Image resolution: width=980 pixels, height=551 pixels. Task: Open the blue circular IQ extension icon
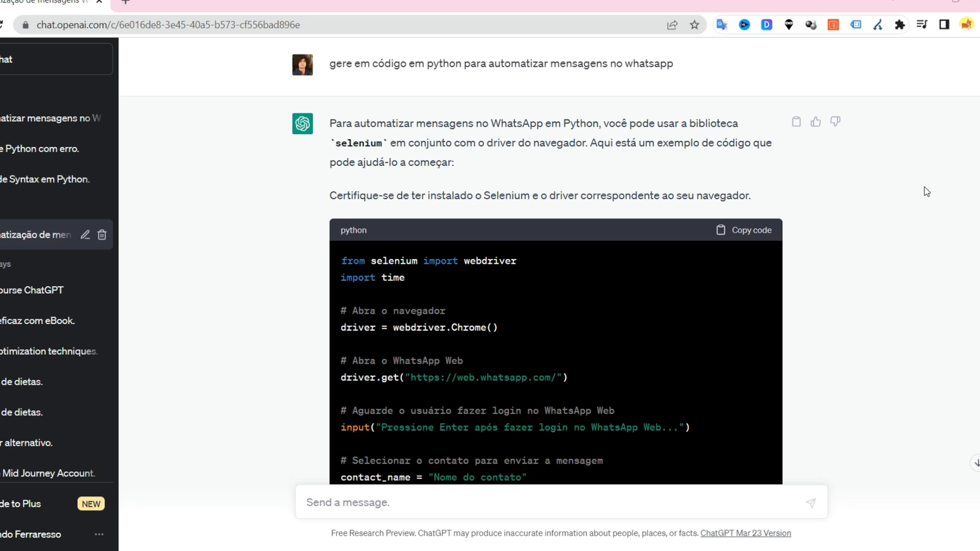[745, 25]
